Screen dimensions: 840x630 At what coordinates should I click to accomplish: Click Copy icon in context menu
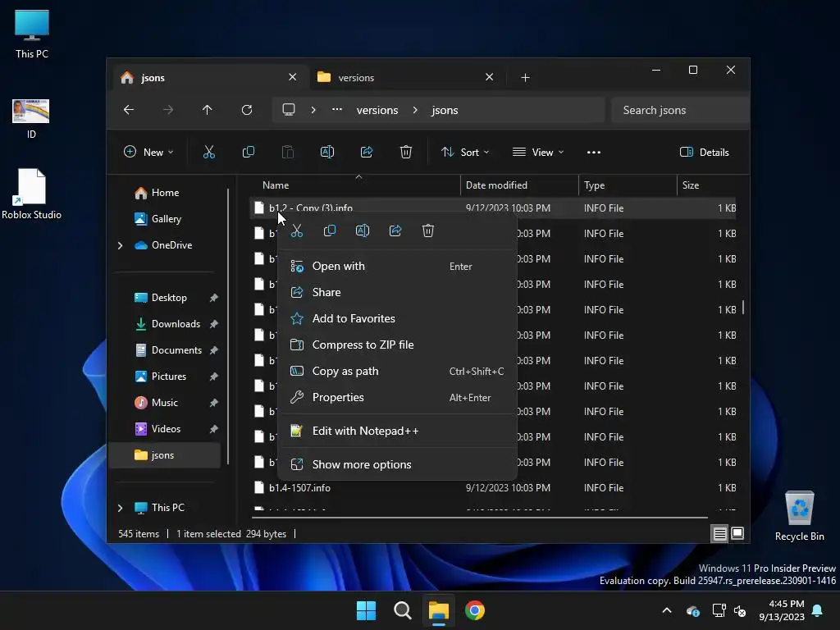330,231
